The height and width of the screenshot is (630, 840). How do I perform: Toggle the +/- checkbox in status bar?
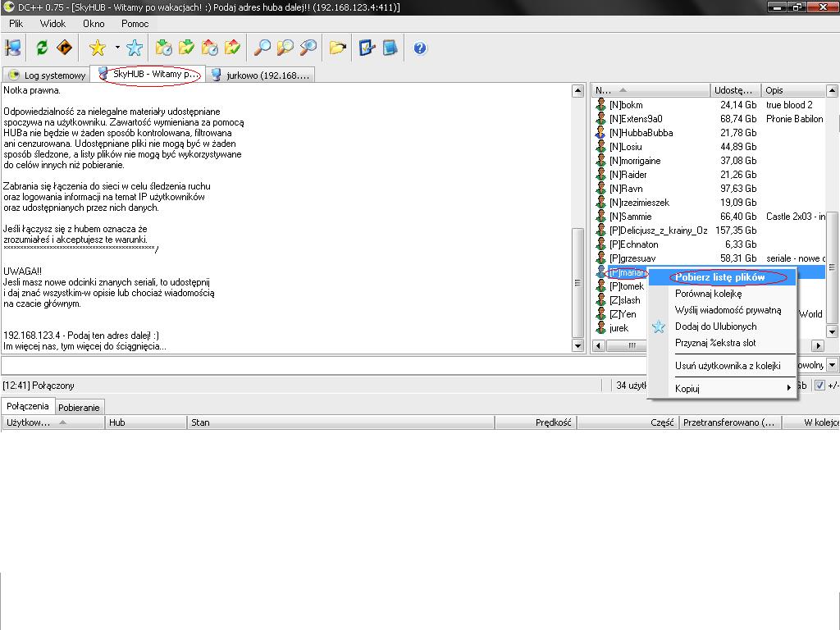pyautogui.click(x=819, y=386)
